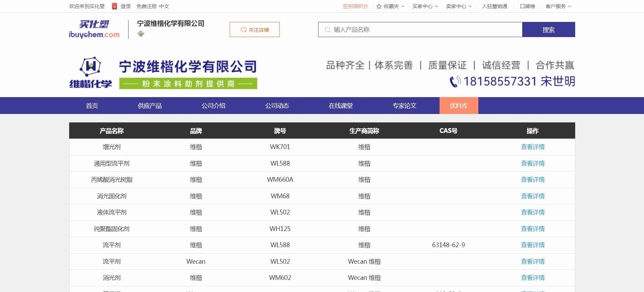Image resolution: width=644 pixels, height=292 pixels.
Task: Click 查看详情 for WM660A row
Action: coord(533,180)
